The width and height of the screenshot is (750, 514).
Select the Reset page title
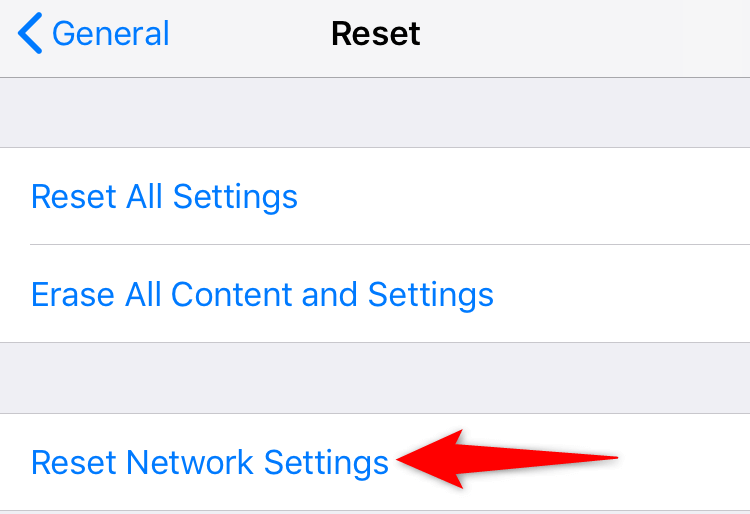375,33
